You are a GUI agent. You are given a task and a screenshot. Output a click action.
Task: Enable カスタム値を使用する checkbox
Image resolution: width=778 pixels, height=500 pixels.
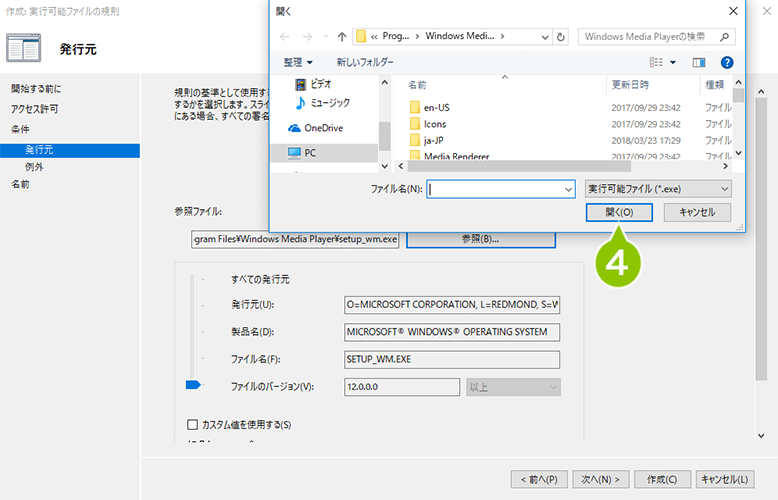point(193,425)
